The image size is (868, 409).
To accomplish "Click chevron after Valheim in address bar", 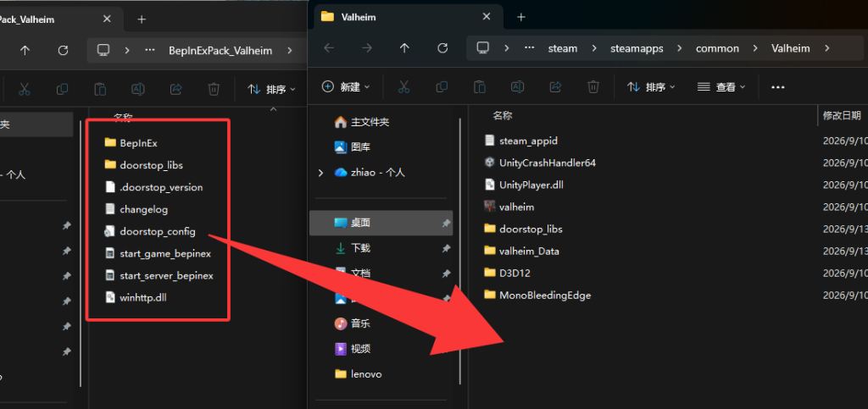I will point(827,48).
